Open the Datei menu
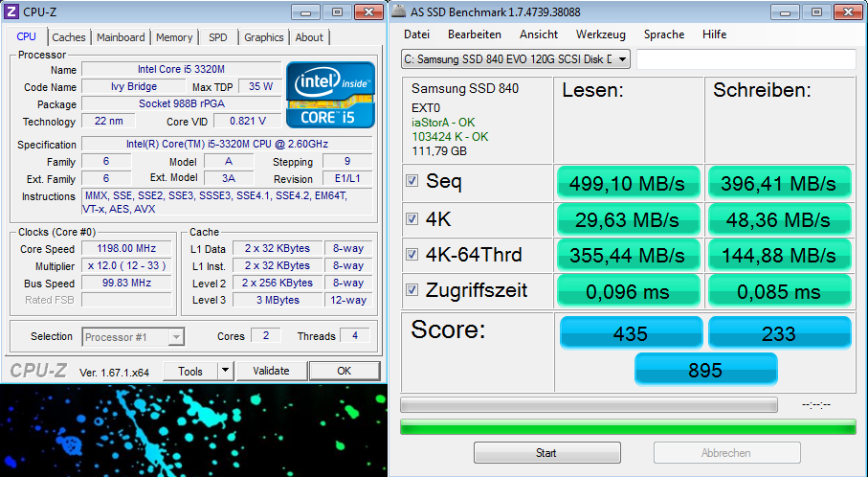 (417, 34)
